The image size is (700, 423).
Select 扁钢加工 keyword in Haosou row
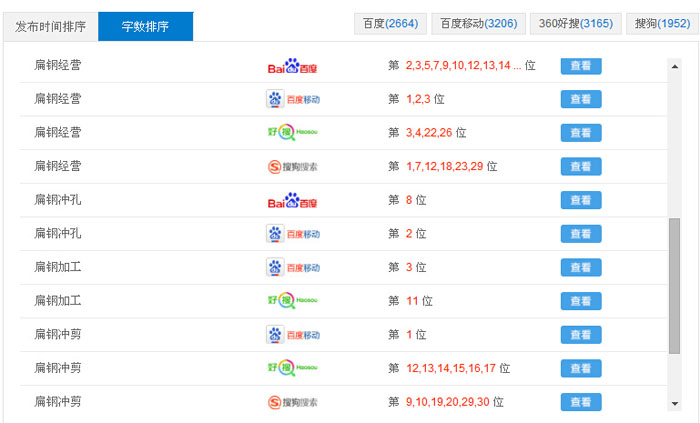click(x=58, y=301)
